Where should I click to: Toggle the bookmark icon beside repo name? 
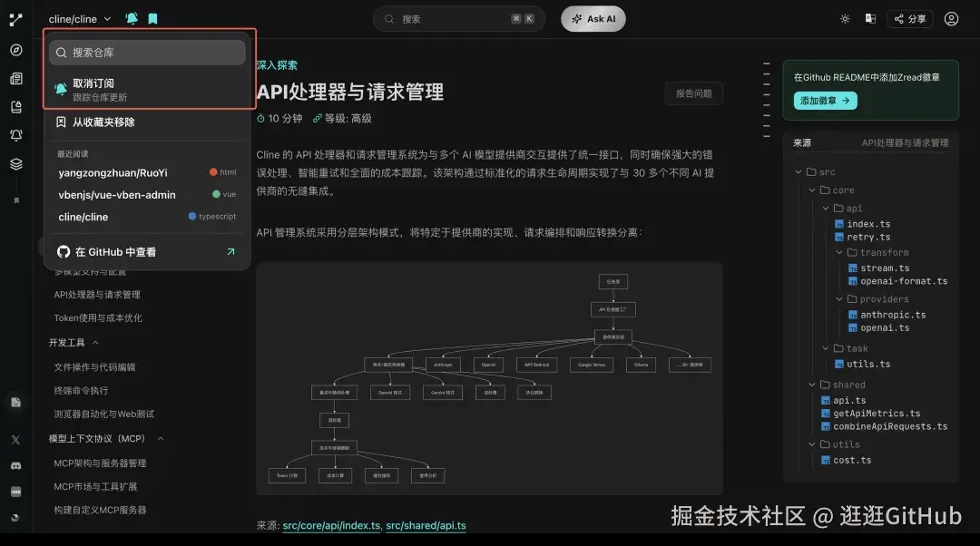pyautogui.click(x=152, y=18)
